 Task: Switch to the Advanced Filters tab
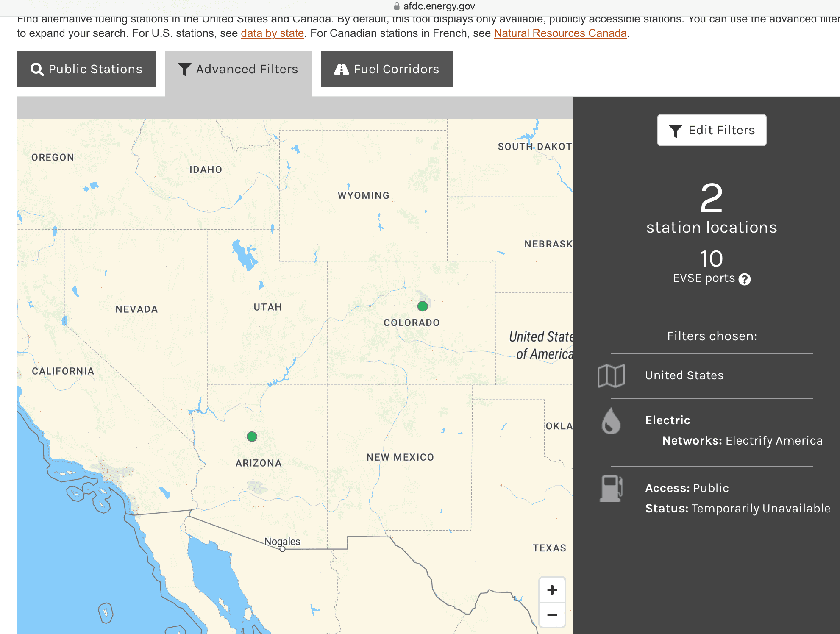[x=238, y=69]
